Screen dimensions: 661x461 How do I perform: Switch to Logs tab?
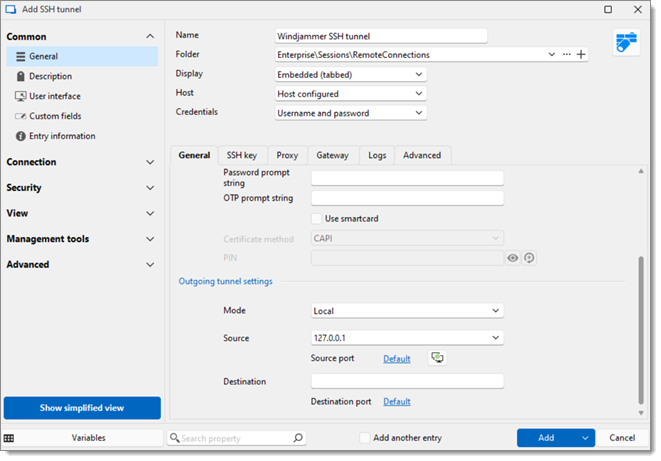coord(377,155)
